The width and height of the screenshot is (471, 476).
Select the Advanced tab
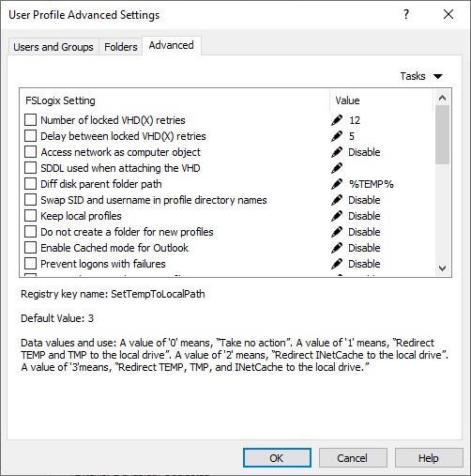pos(172,45)
